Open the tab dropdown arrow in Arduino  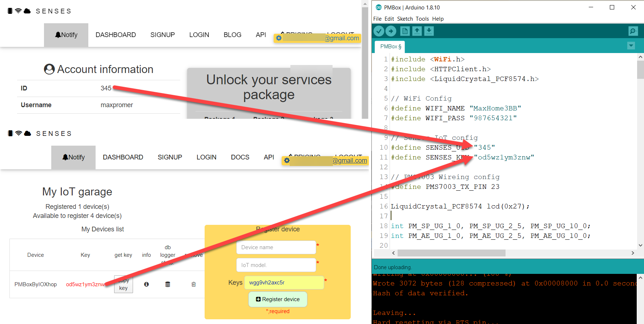coord(631,46)
